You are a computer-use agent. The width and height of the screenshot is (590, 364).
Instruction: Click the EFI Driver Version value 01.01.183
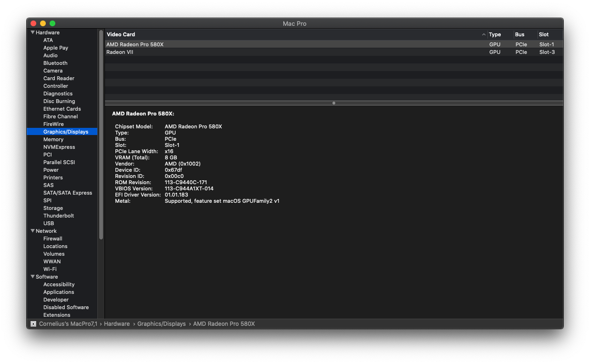[176, 195]
